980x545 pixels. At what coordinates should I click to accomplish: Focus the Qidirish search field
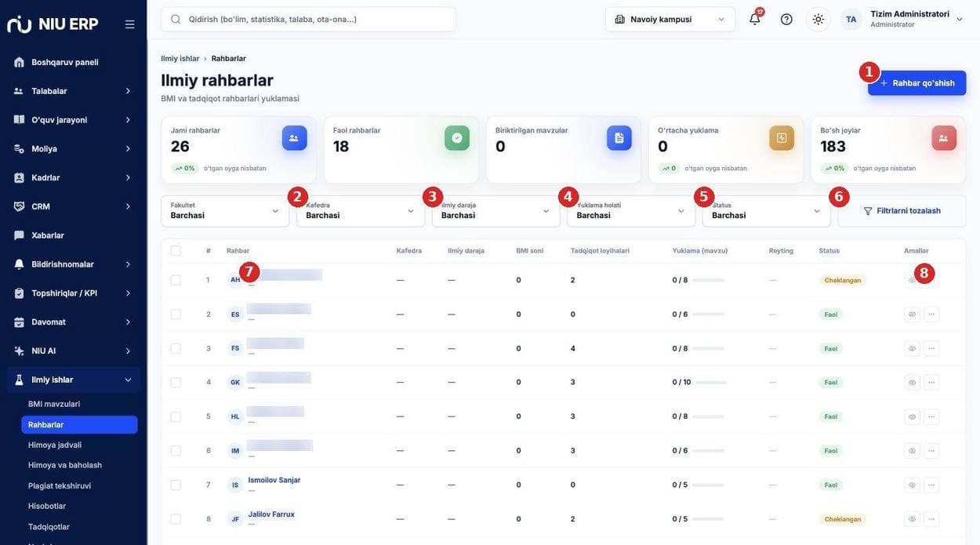pyautogui.click(x=308, y=19)
